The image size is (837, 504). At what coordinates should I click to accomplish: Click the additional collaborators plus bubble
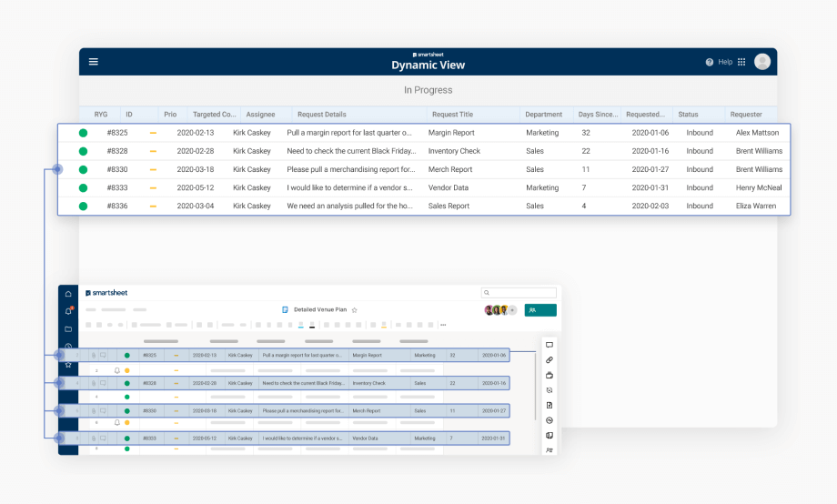512,310
